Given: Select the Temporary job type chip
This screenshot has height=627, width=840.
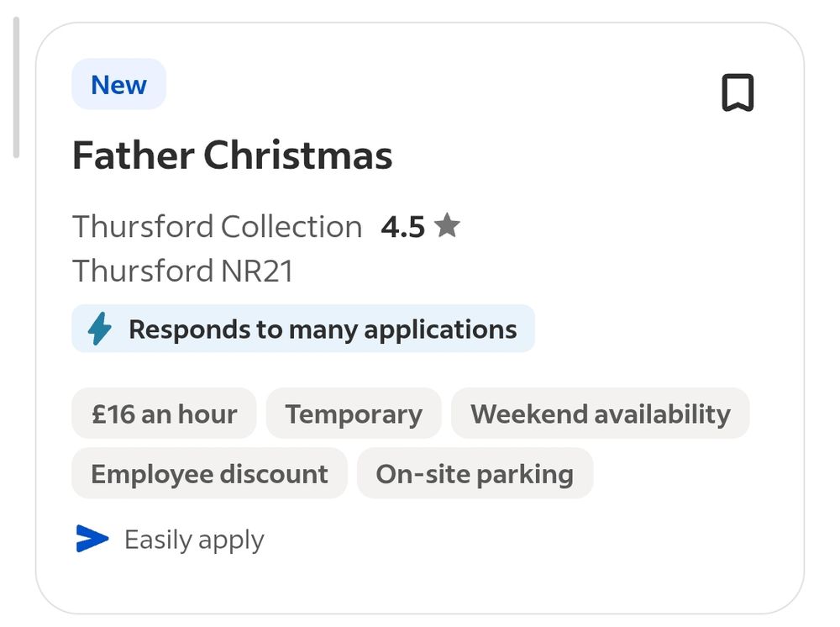Looking at the screenshot, I should [354, 414].
